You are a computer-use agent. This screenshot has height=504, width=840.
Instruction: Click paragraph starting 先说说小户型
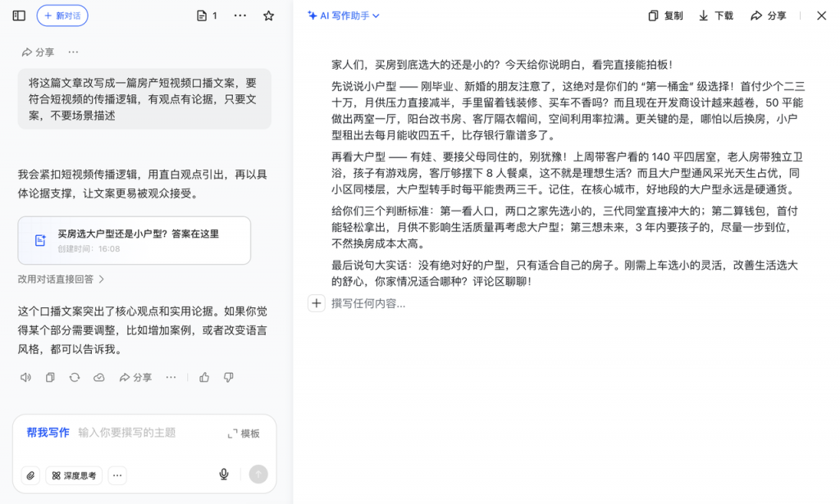(x=568, y=111)
